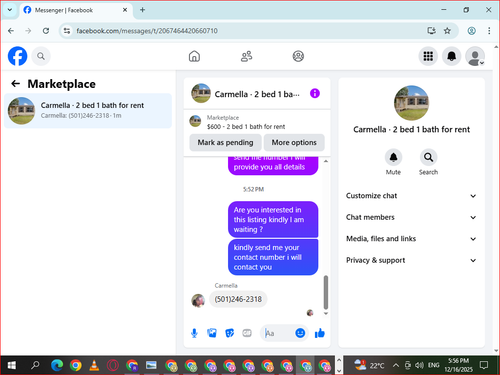Select the Messenger | Facebook browser tab
Screen dimensions: 500x375
(76, 10)
